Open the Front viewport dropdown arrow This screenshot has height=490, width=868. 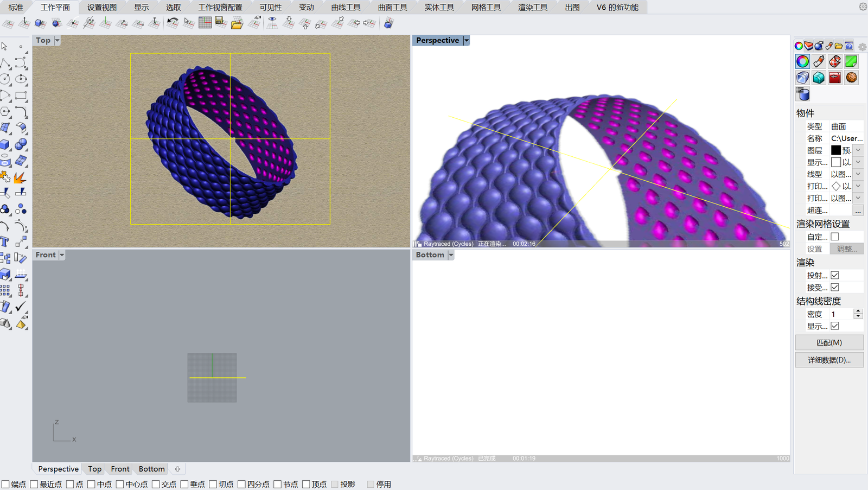62,254
